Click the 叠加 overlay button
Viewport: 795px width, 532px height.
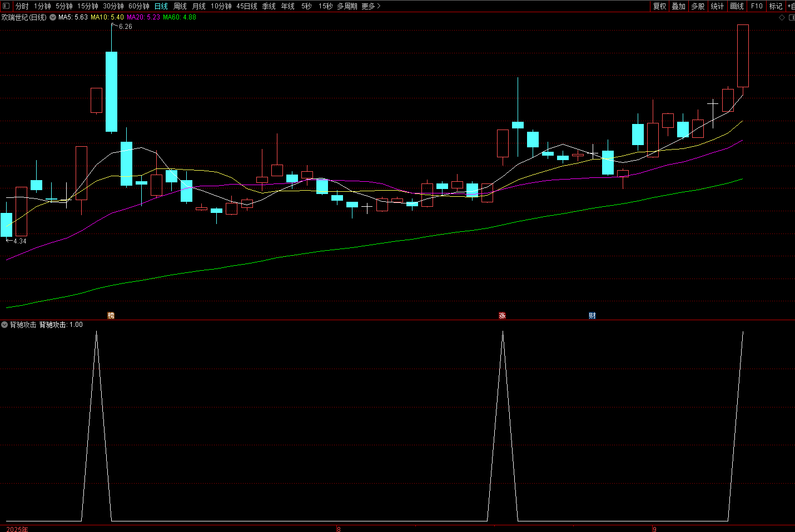point(679,6)
